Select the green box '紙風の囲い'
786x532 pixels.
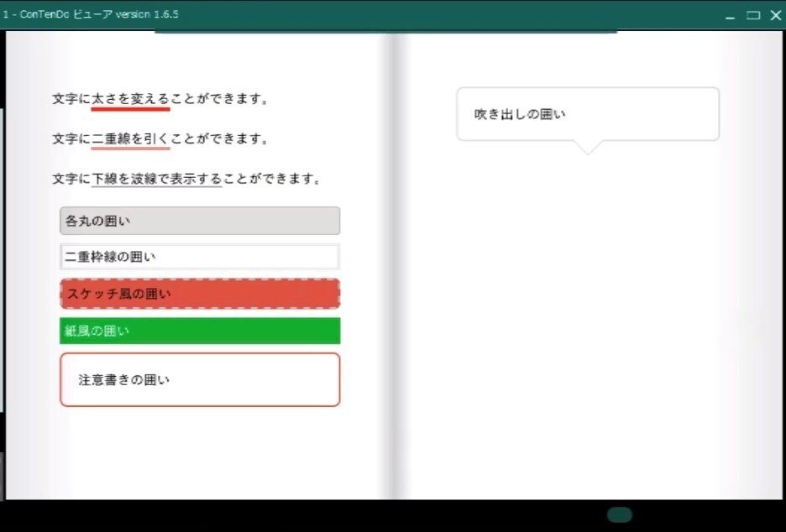(200, 331)
